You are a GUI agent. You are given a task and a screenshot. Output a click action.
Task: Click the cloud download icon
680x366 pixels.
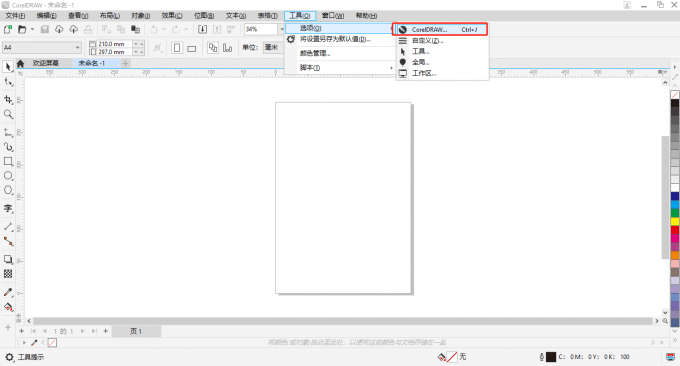point(59,29)
